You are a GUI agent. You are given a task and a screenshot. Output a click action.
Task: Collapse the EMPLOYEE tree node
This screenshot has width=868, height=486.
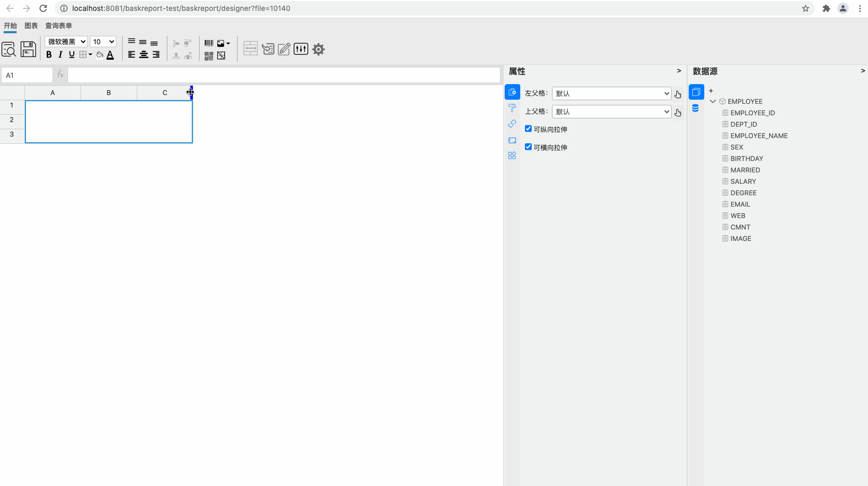click(713, 101)
